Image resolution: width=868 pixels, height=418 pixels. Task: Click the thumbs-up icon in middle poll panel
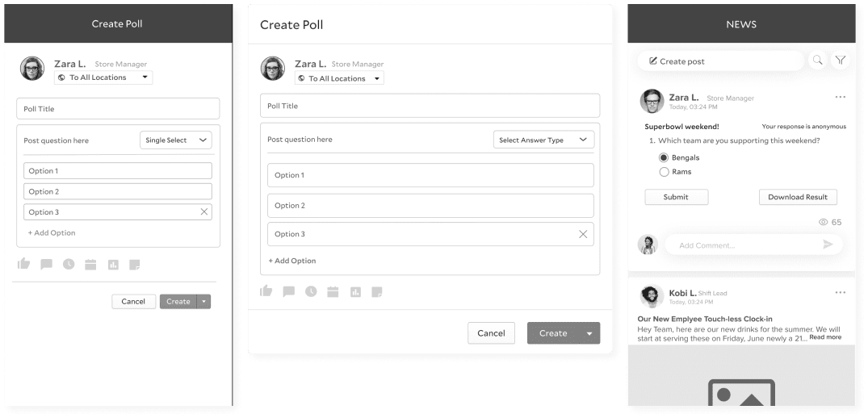pos(266,291)
